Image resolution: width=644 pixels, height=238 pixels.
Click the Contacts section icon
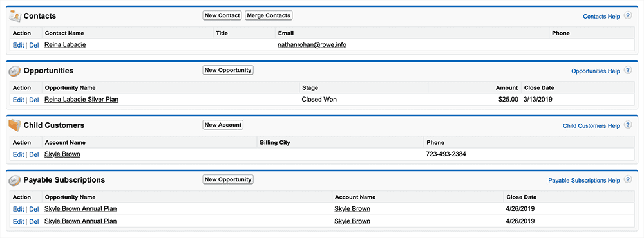15,16
